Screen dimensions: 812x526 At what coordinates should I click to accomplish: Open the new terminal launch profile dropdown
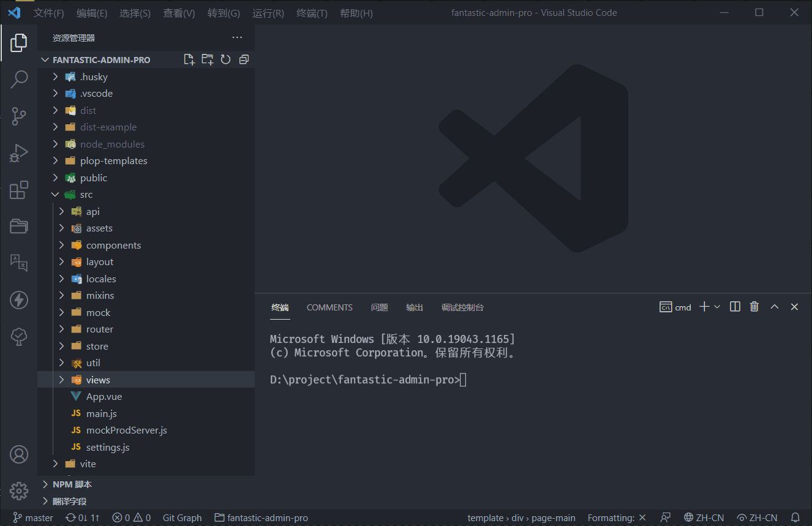pos(717,307)
